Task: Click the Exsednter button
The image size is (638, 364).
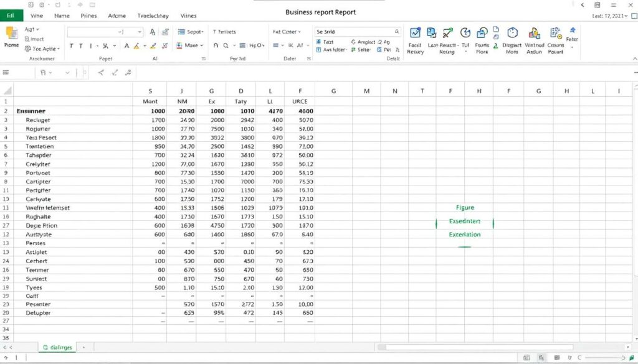Action: click(465, 222)
